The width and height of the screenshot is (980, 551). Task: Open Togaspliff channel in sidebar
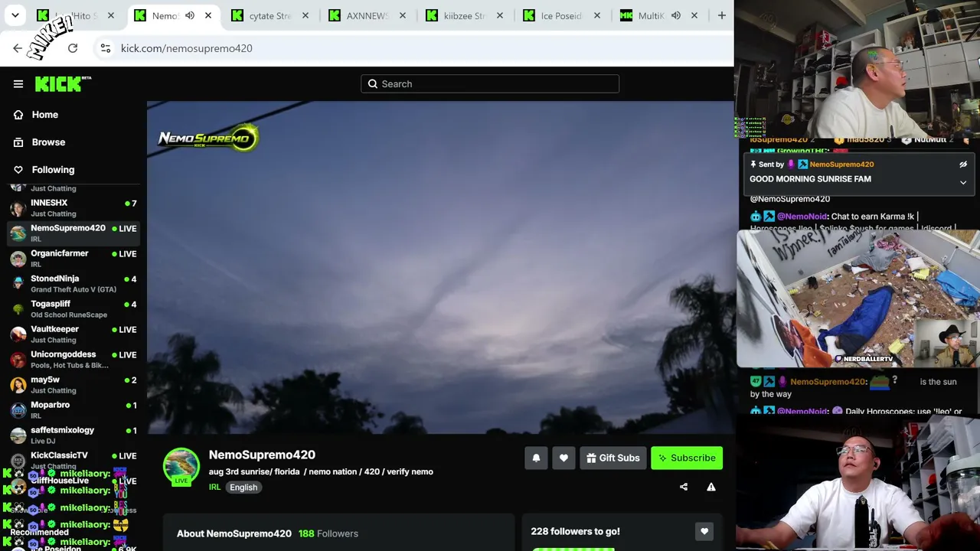(73, 308)
